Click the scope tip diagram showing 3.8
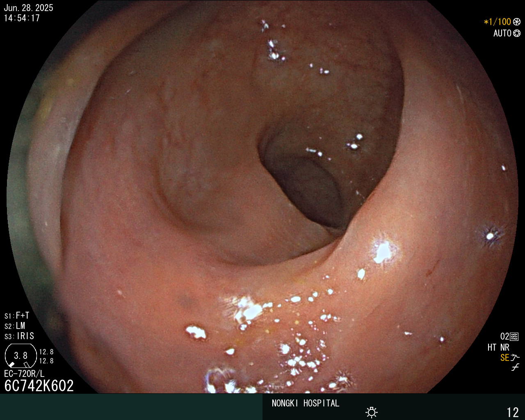 click(x=21, y=355)
